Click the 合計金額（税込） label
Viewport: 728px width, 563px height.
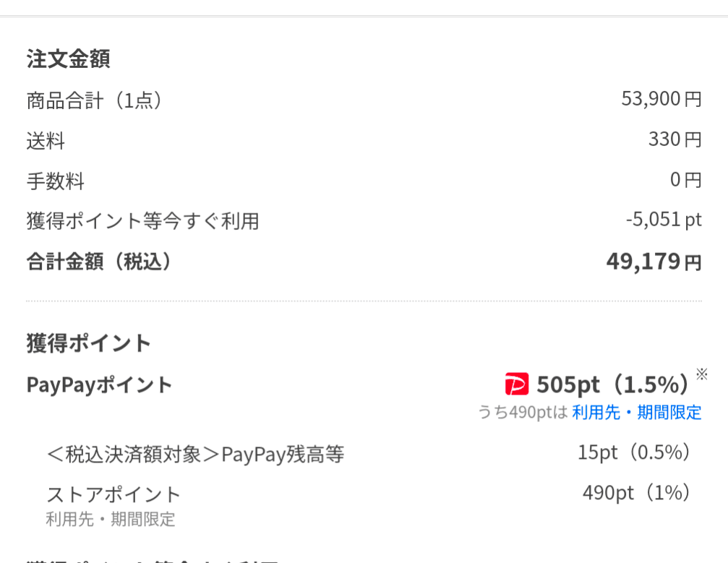click(99, 262)
